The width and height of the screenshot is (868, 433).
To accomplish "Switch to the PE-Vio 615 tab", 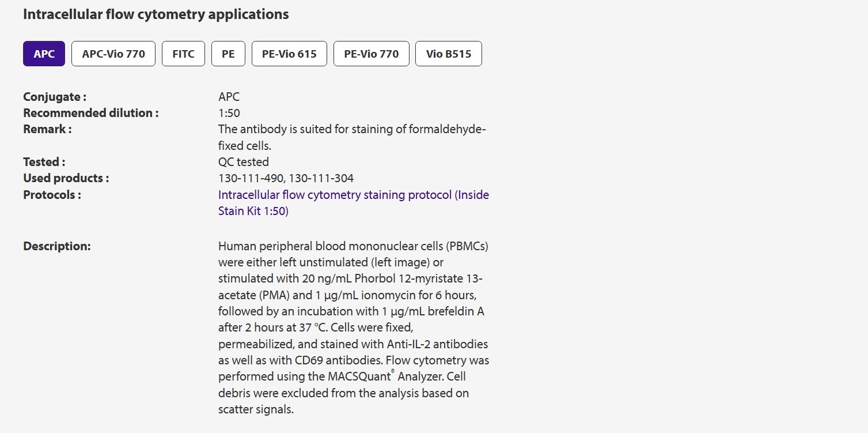I will 289,54.
